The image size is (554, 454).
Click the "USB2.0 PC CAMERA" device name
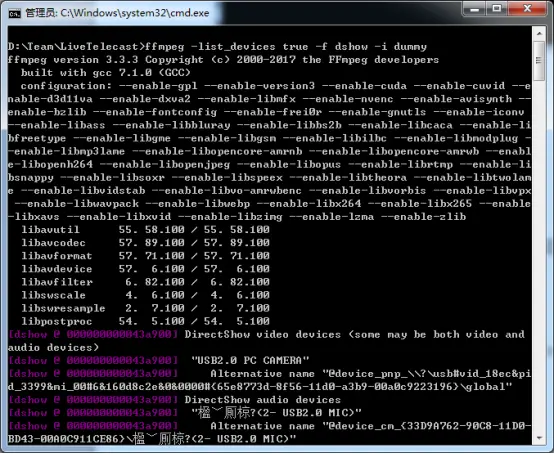tap(250, 360)
